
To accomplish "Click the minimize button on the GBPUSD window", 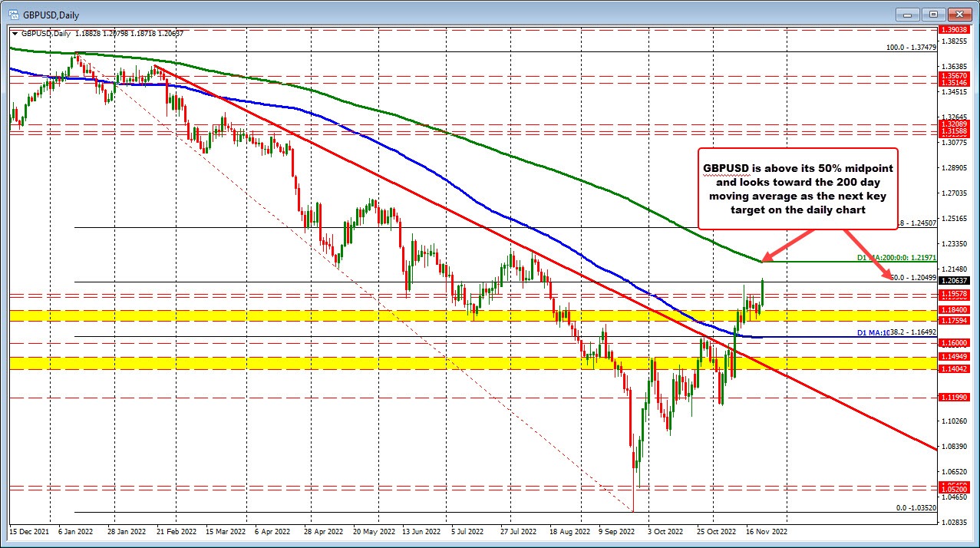I will pyautogui.click(x=906, y=14).
